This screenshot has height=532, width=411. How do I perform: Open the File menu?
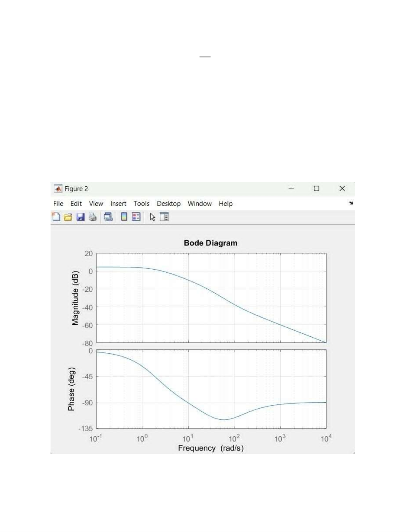click(x=58, y=204)
